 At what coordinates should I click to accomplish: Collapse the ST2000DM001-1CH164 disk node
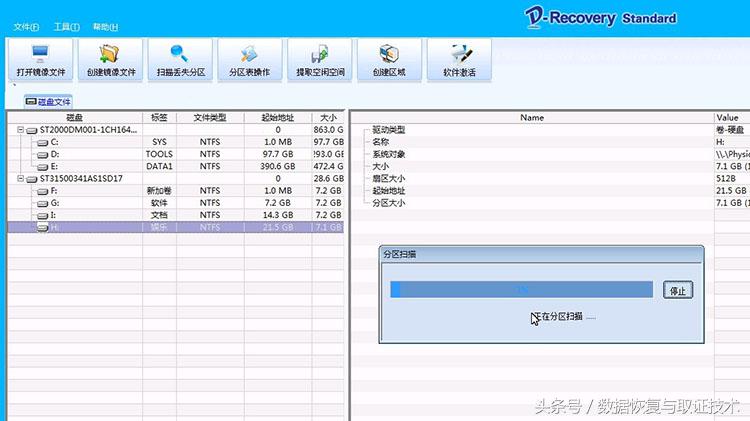pyautogui.click(x=21, y=130)
